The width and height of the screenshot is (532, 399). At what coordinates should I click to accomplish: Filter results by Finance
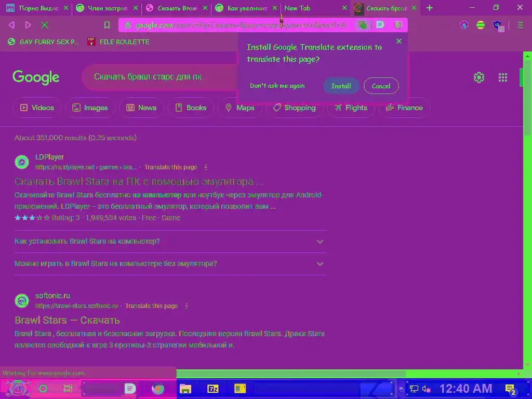[404, 108]
